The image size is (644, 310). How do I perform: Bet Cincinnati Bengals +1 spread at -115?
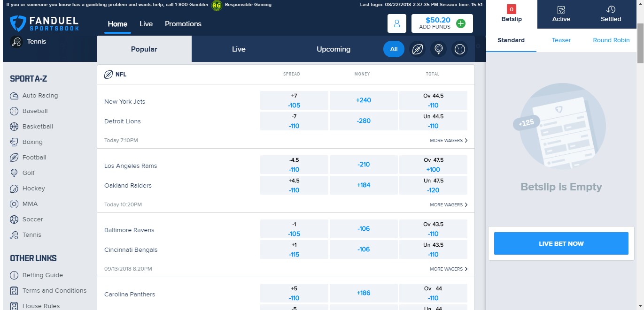click(294, 250)
